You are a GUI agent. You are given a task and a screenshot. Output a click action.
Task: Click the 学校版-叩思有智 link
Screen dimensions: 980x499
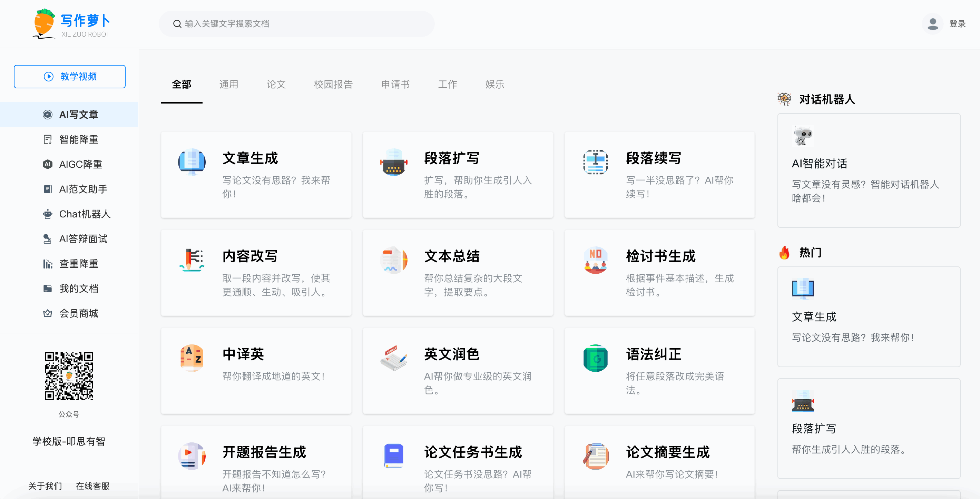point(69,442)
